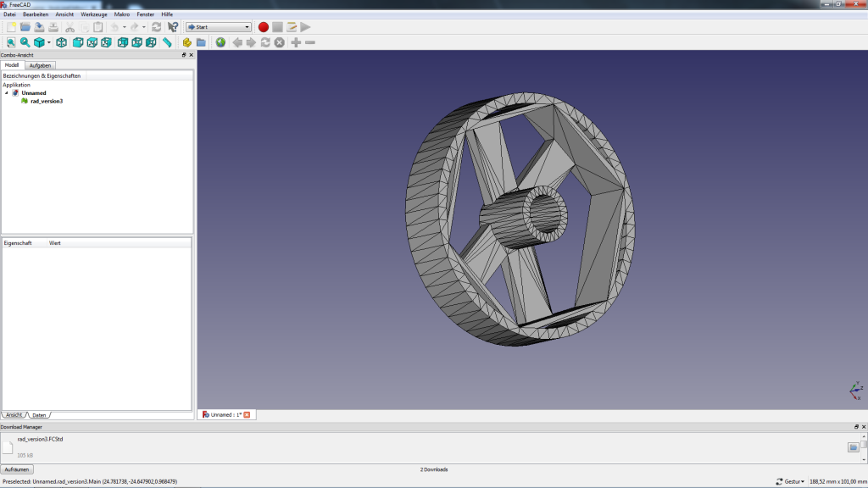Click the measure distance ruler icon
The height and width of the screenshot is (488, 868).
[167, 42]
